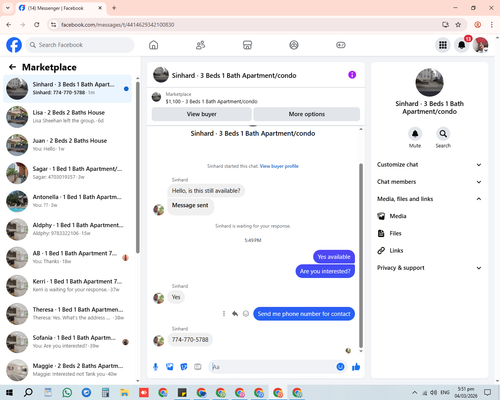Viewport: 500px width, 400px height.
Task: Open the Antonella 1 Bed 1 Bath chat
Action: (x=67, y=201)
